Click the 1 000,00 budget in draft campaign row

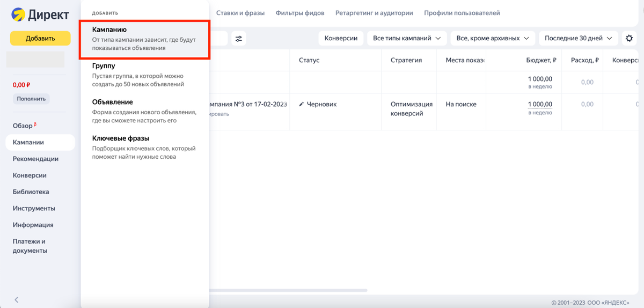540,104
